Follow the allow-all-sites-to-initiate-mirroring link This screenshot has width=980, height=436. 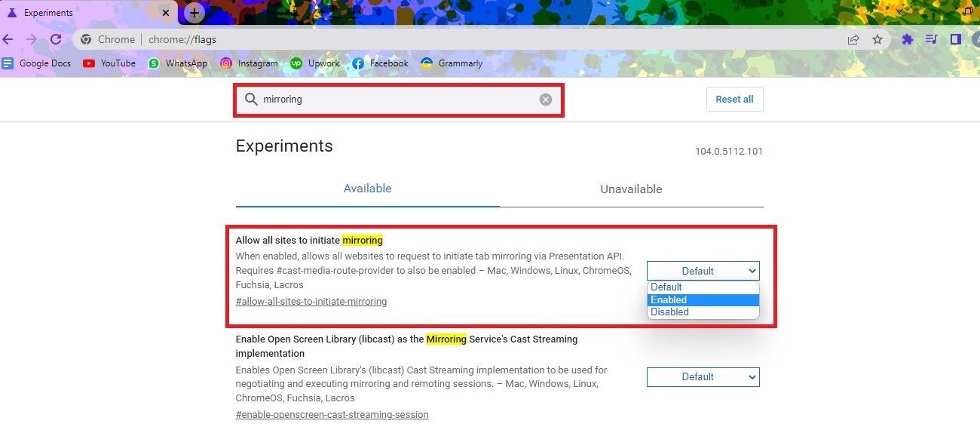(x=311, y=301)
